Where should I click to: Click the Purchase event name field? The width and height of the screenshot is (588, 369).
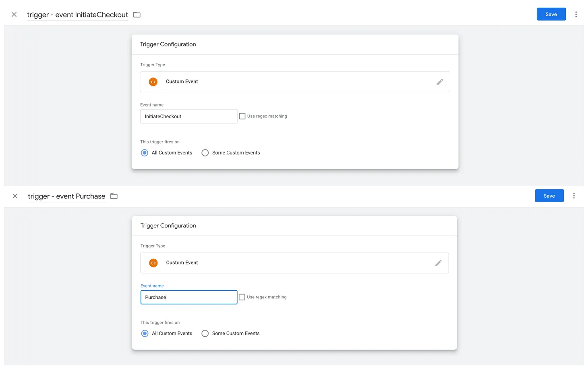point(189,297)
